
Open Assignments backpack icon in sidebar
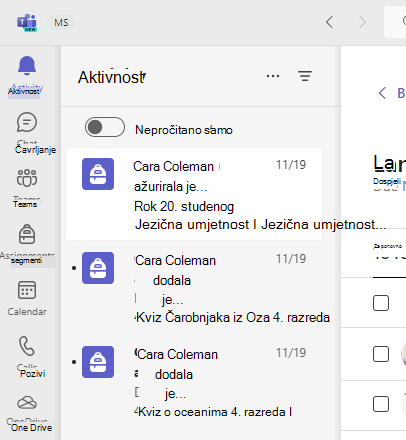[27, 234]
